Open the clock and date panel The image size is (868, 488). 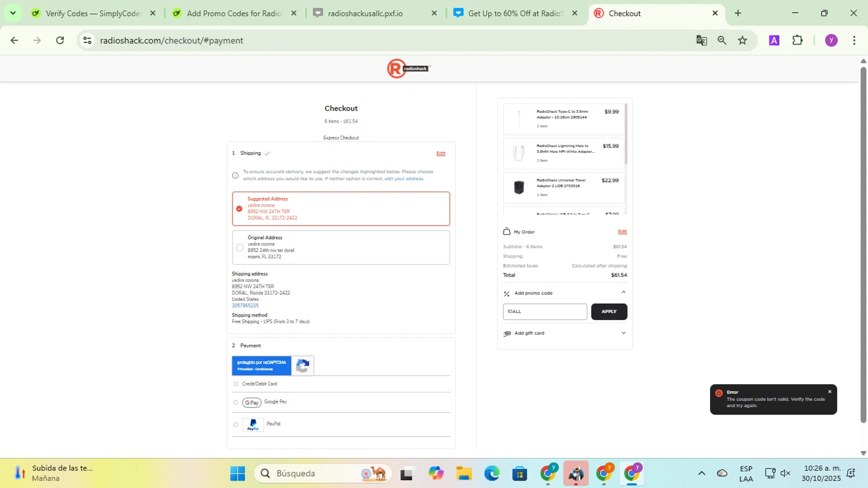pyautogui.click(x=821, y=474)
